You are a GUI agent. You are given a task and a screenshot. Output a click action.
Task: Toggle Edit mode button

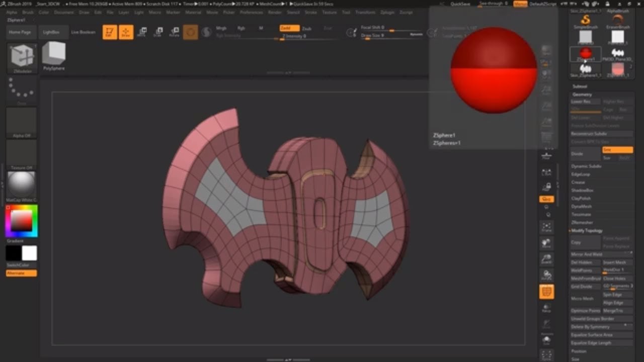point(110,32)
